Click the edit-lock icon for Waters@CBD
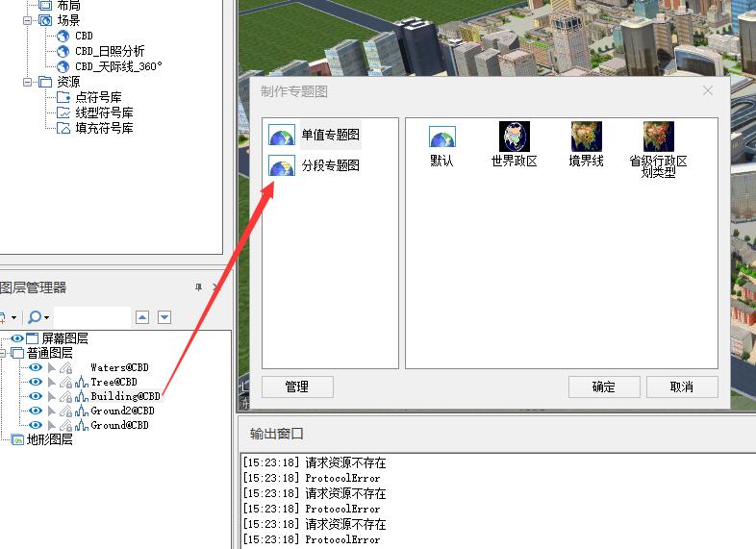 click(x=66, y=368)
